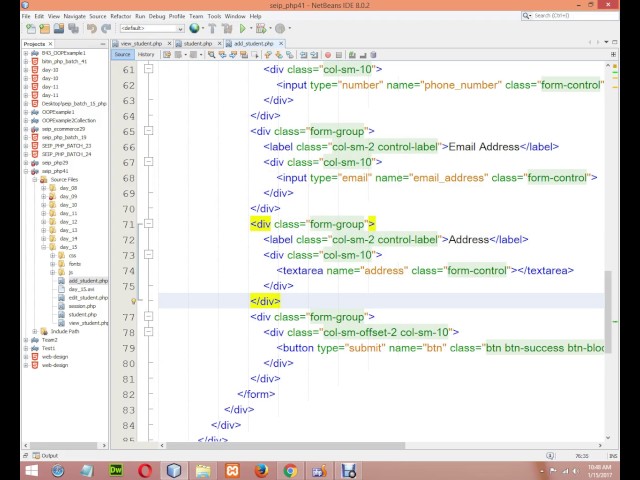Start macro recording with red circle icon
Screen dimensions: 640x480
click(x=328, y=55)
